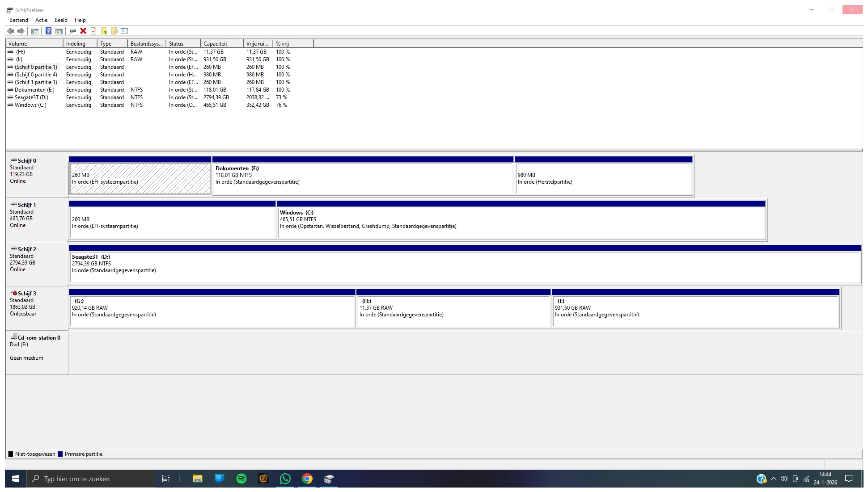Sort list by Capaciteit column header
The image size is (868, 492).
[222, 44]
